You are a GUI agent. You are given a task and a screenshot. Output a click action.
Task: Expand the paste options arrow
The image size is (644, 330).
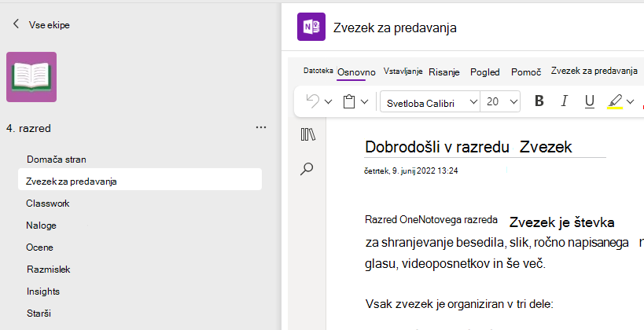pyautogui.click(x=364, y=102)
